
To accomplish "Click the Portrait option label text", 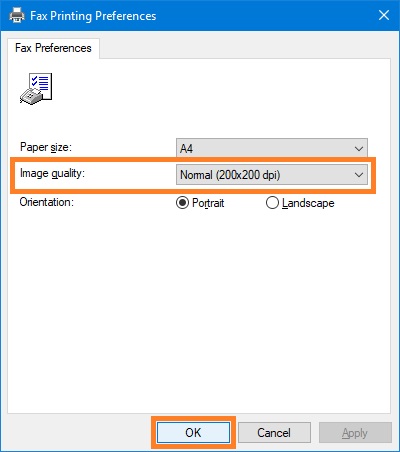I will click(x=208, y=203).
